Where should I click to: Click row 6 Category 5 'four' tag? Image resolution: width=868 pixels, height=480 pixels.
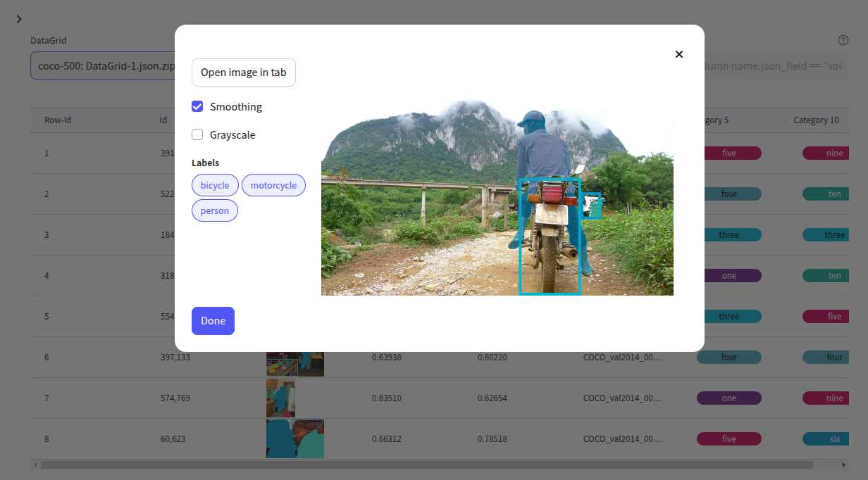coord(729,358)
